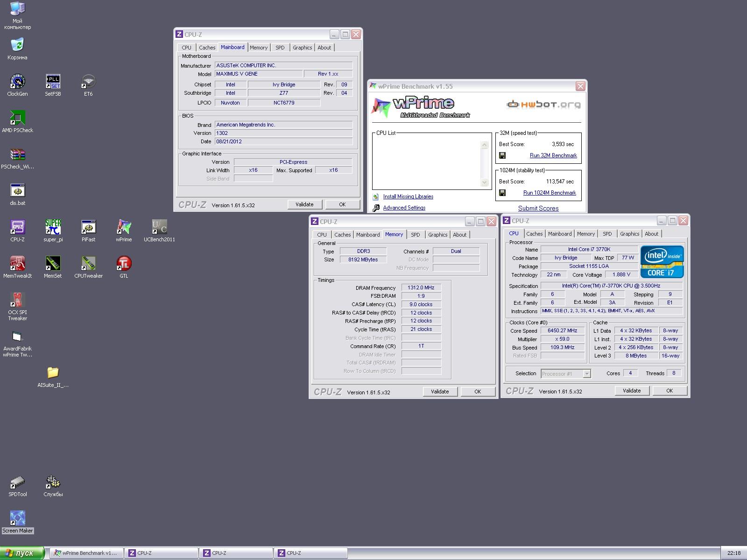
Task: Click Run 1024M Benchmark link
Action: tap(550, 193)
